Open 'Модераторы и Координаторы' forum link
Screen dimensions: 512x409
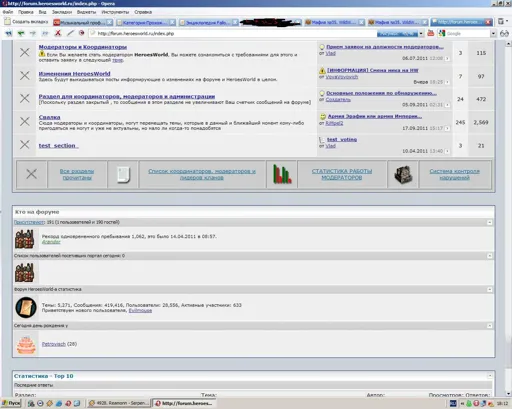pyautogui.click(x=83, y=47)
